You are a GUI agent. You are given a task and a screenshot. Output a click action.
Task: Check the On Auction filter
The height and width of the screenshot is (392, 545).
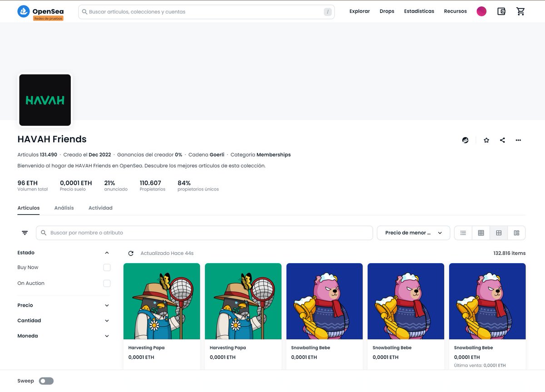(x=107, y=284)
